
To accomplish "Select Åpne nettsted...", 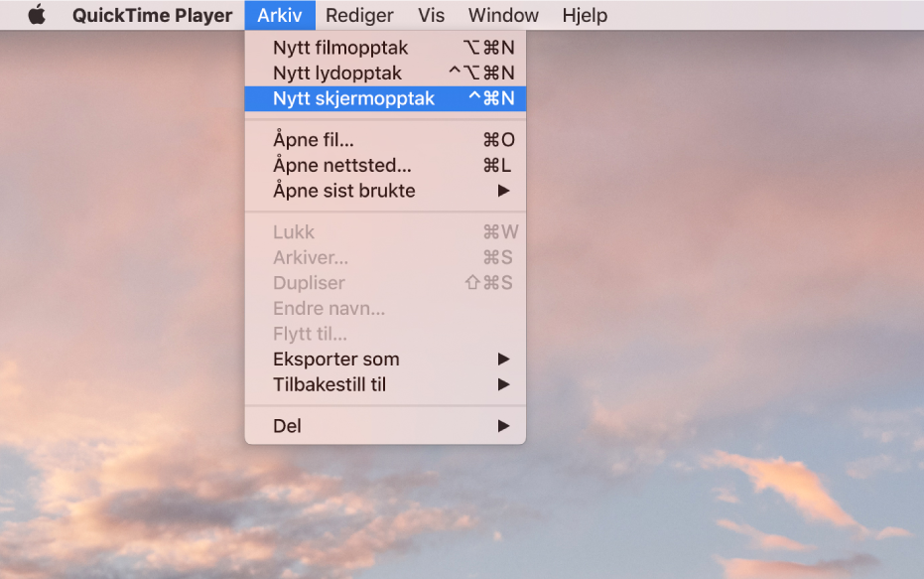I will tap(385, 165).
